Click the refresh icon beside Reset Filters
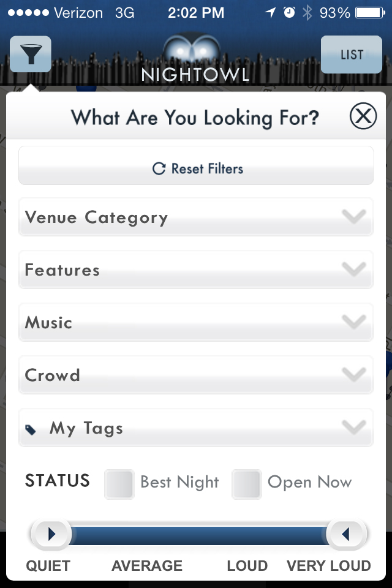Screen dimensions: 392x588 pyautogui.click(x=159, y=169)
